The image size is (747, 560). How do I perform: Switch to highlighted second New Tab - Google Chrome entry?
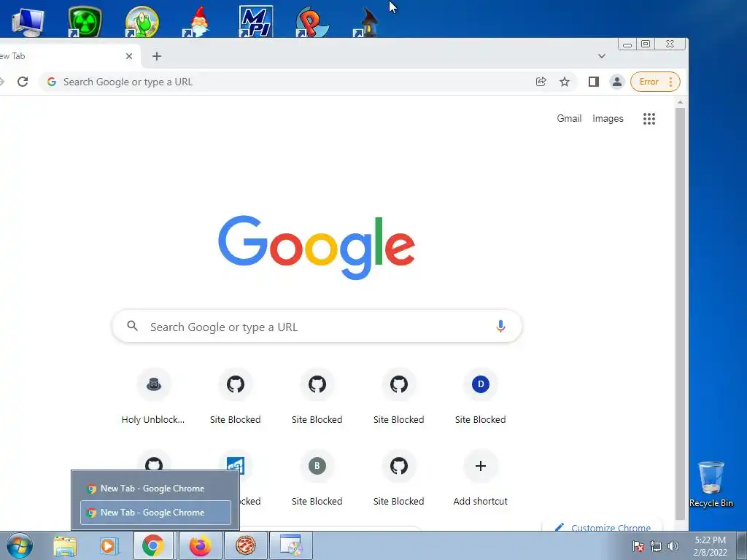155,513
